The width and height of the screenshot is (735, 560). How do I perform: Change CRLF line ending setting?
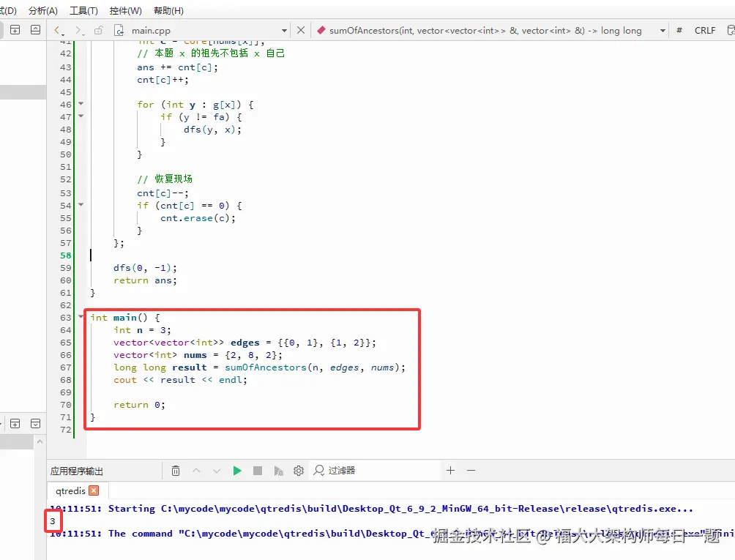704,31
